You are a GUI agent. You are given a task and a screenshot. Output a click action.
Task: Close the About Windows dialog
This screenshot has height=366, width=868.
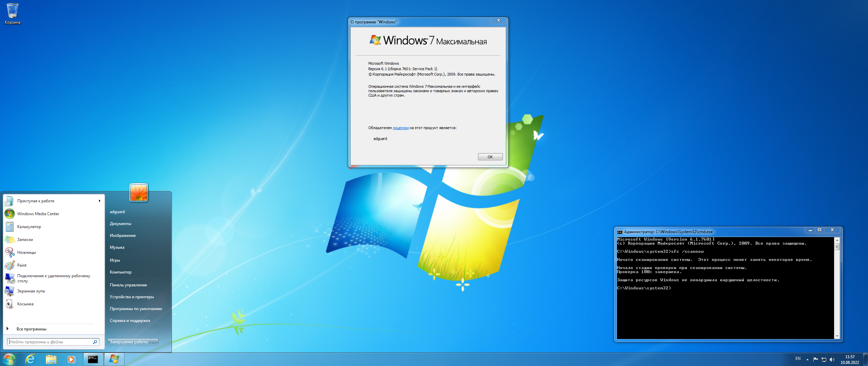[498, 21]
